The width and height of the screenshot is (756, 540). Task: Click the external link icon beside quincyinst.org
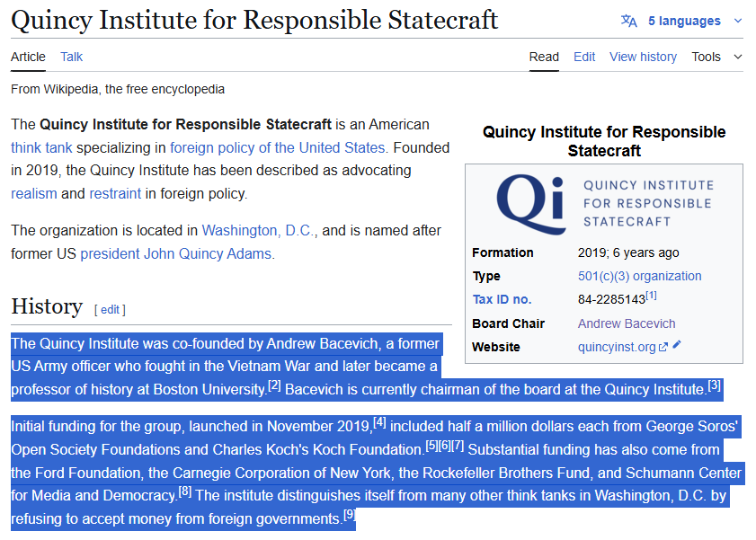click(x=663, y=347)
